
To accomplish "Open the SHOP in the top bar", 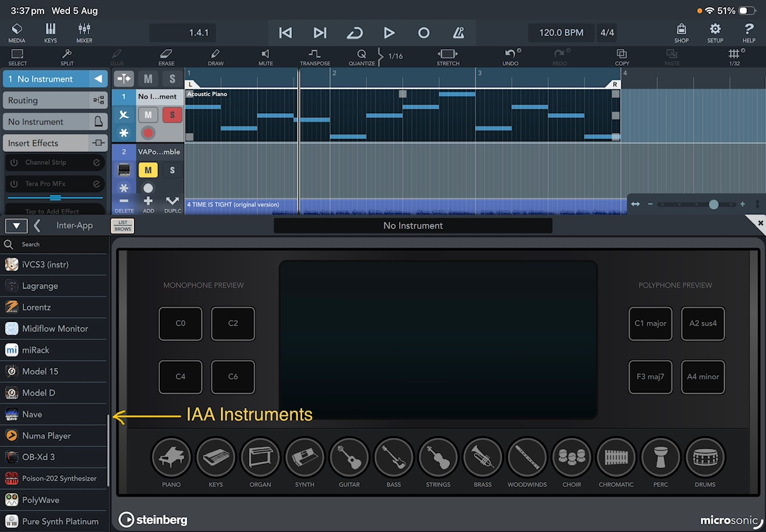I will click(x=681, y=33).
